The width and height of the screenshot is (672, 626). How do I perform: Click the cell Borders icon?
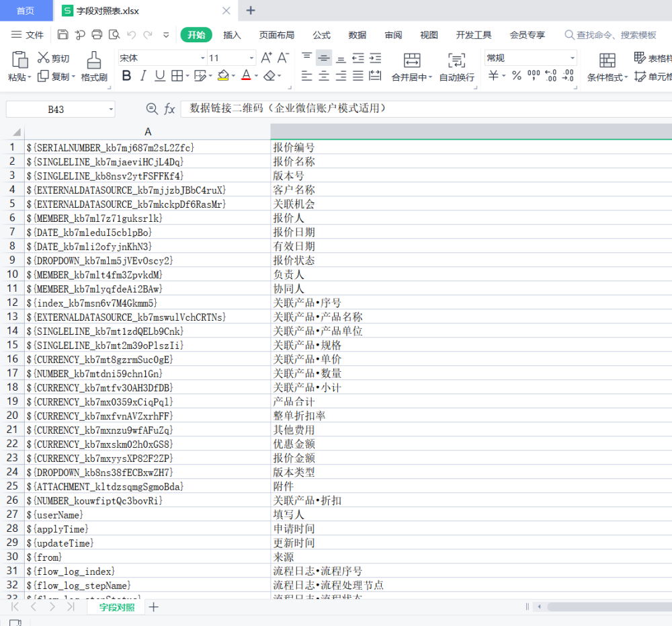click(x=177, y=76)
